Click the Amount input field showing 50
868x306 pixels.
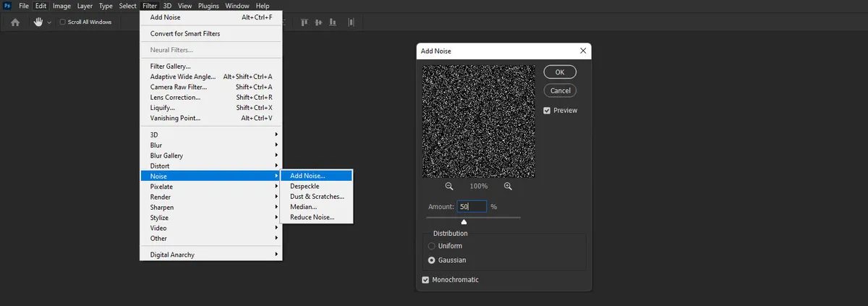pos(472,207)
